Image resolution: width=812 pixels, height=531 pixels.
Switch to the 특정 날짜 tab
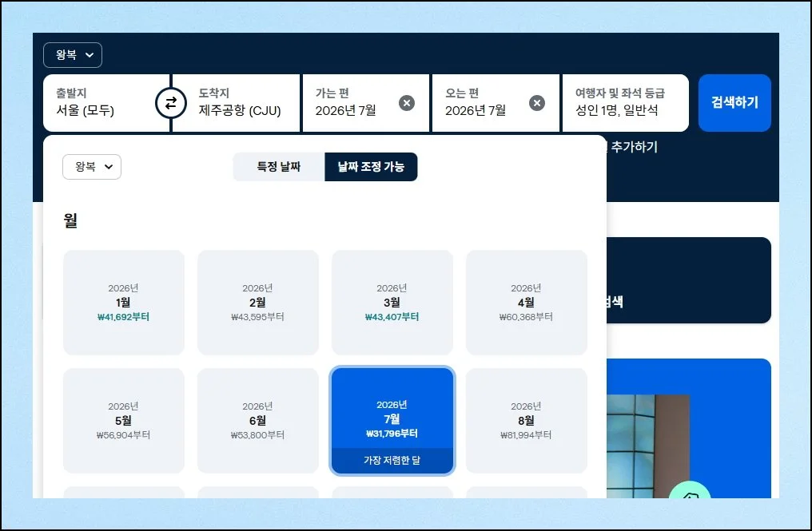click(x=279, y=167)
